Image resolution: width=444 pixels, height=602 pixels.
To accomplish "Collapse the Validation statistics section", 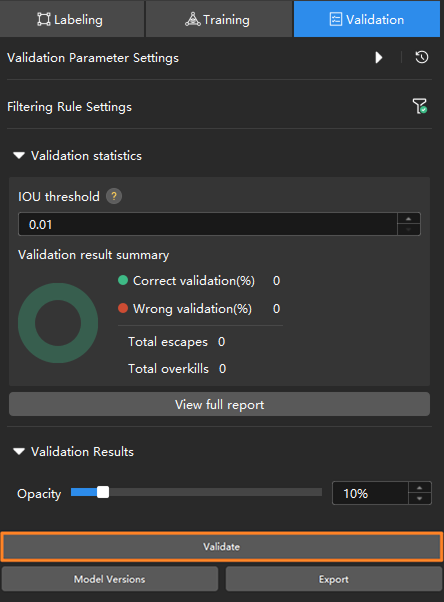I will coord(19,155).
